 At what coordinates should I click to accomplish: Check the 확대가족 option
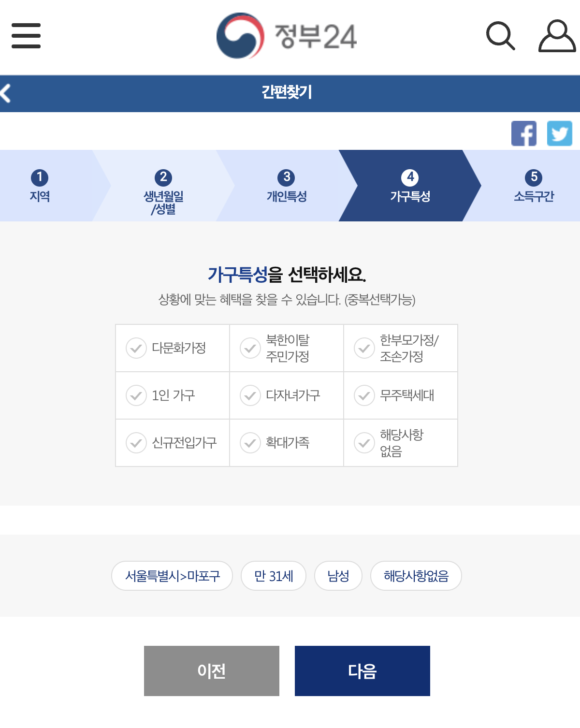(x=287, y=443)
